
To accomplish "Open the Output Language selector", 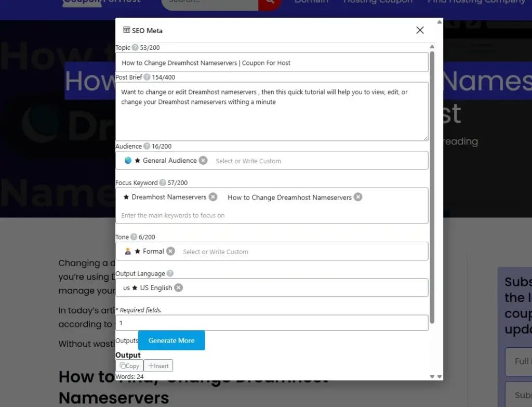I will tap(301, 288).
